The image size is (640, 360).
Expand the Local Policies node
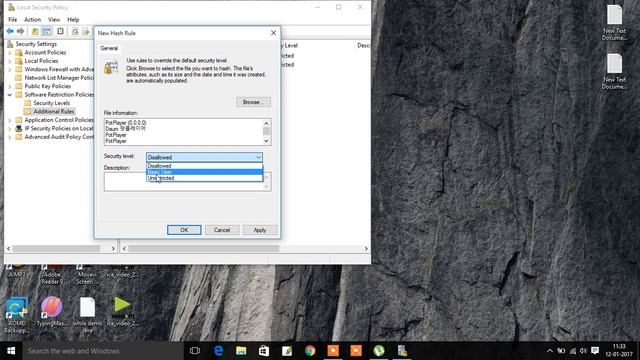click(x=9, y=61)
